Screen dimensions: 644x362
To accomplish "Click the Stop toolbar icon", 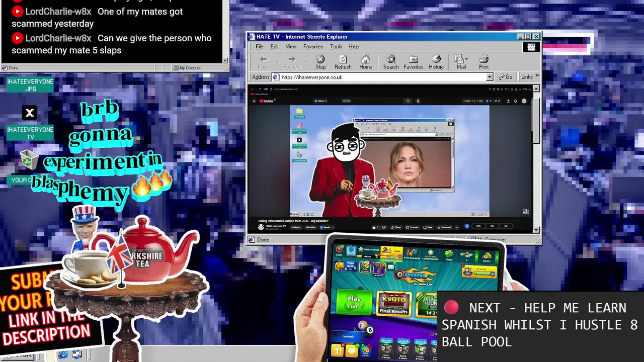I will [x=320, y=59].
